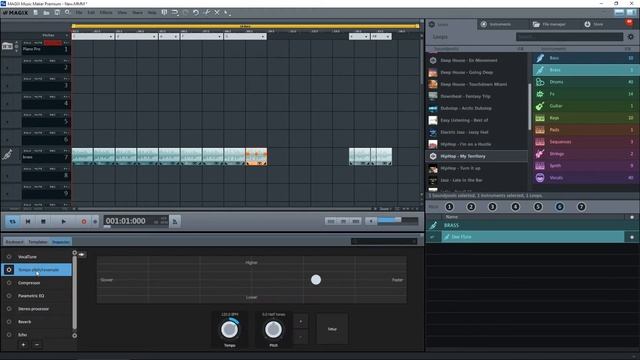Click the brass instrument icon on track 7

pos(7,155)
